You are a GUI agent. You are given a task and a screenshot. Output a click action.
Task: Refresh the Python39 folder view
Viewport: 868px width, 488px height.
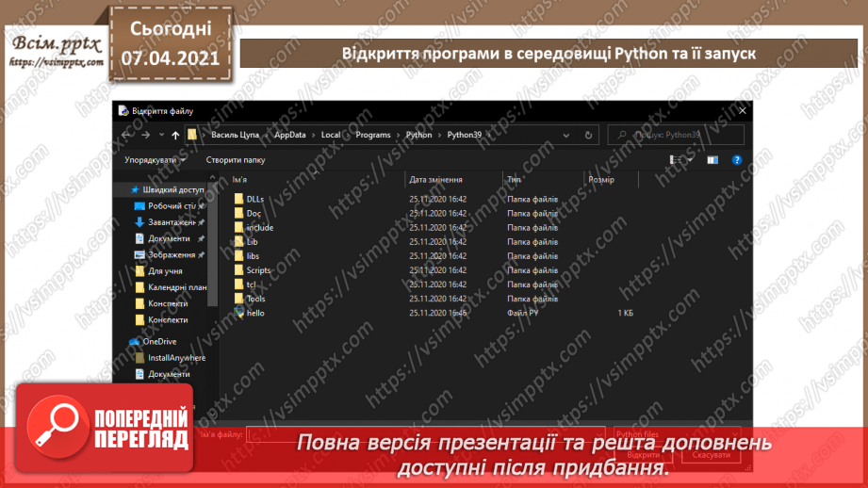588,135
